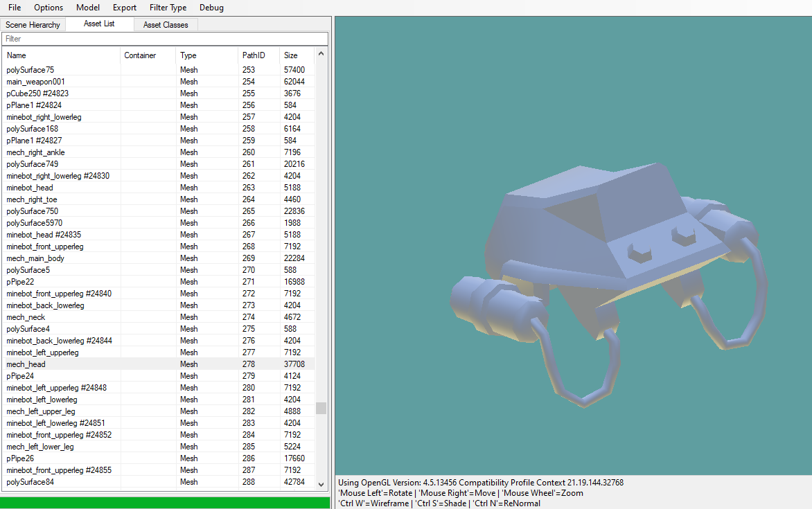Select the pPipe24 row
Image resolution: width=812 pixels, height=509 pixels.
click(159, 376)
